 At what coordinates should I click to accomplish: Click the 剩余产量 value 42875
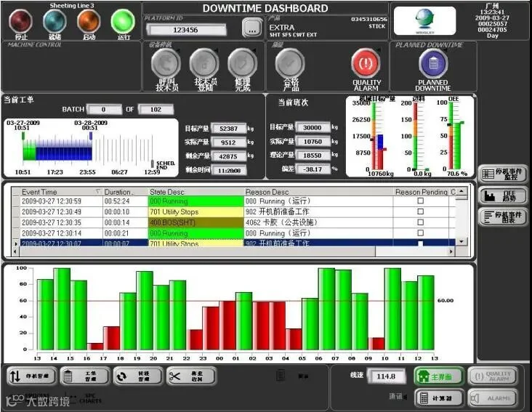228,156
